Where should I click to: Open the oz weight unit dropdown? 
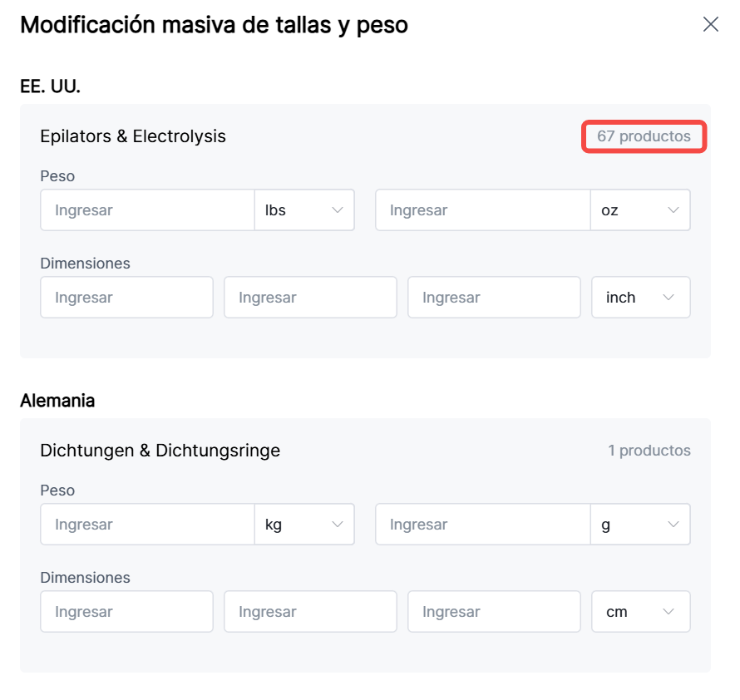[x=639, y=210]
